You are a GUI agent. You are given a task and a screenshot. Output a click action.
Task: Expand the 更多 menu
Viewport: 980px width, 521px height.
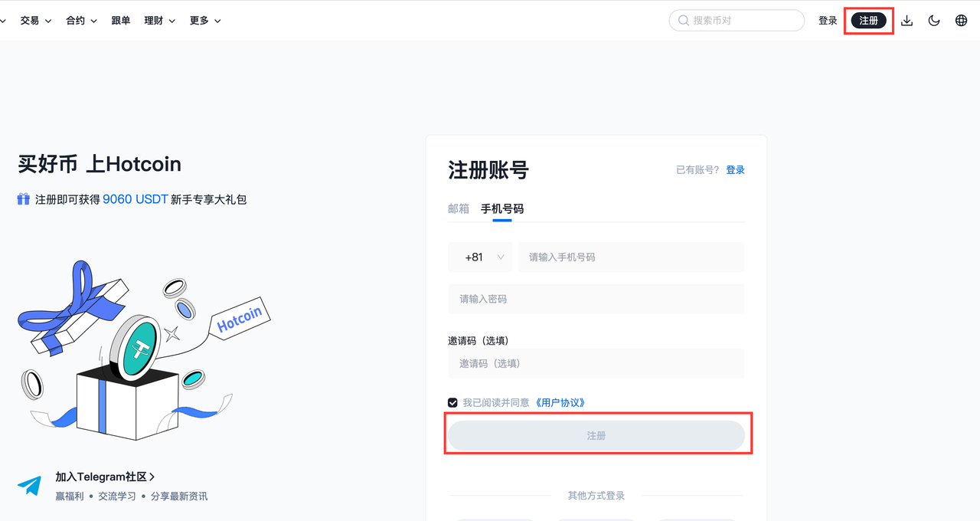205,21
